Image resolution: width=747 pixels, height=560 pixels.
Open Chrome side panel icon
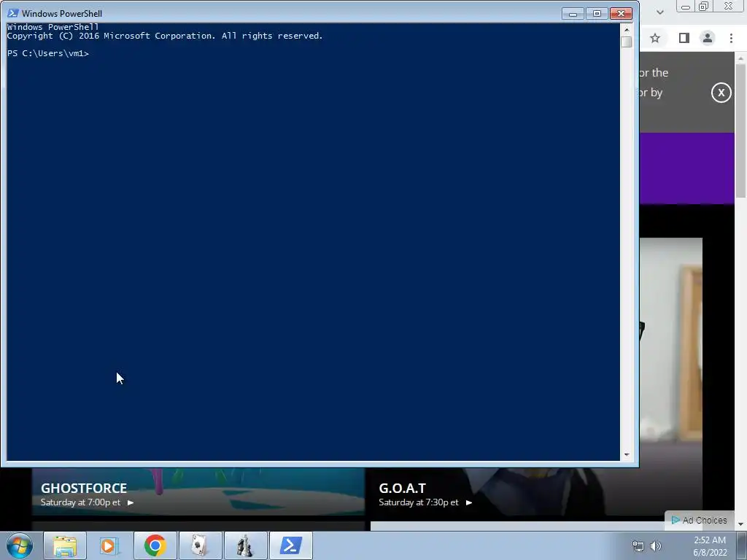(x=684, y=38)
